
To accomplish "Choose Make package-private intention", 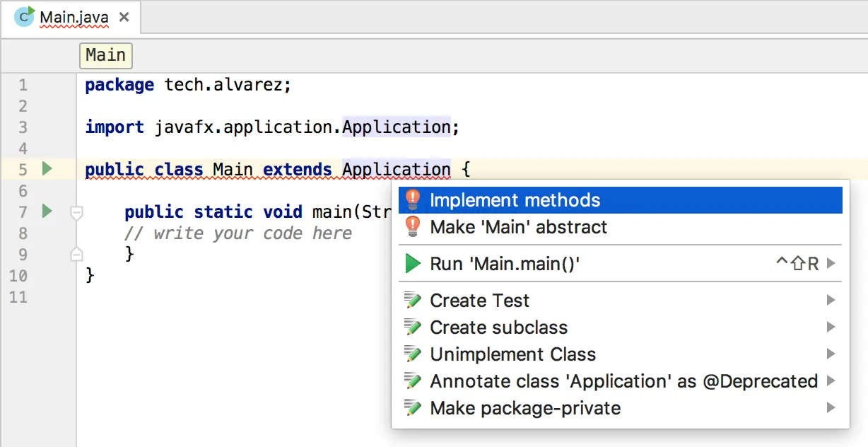I will (x=620, y=408).
